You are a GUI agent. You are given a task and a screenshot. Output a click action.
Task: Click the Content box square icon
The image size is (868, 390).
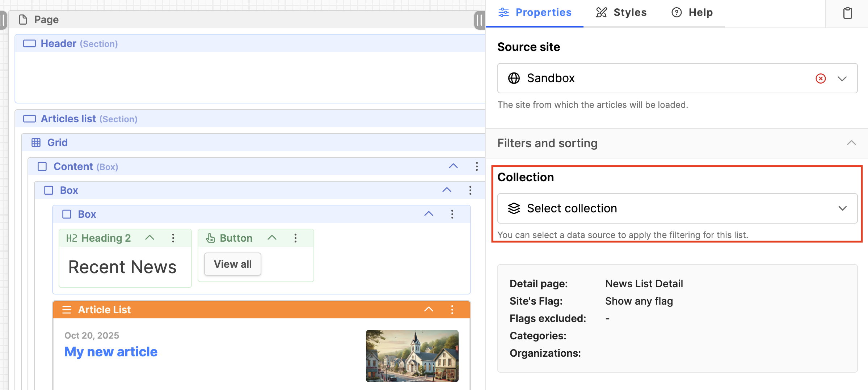click(42, 166)
